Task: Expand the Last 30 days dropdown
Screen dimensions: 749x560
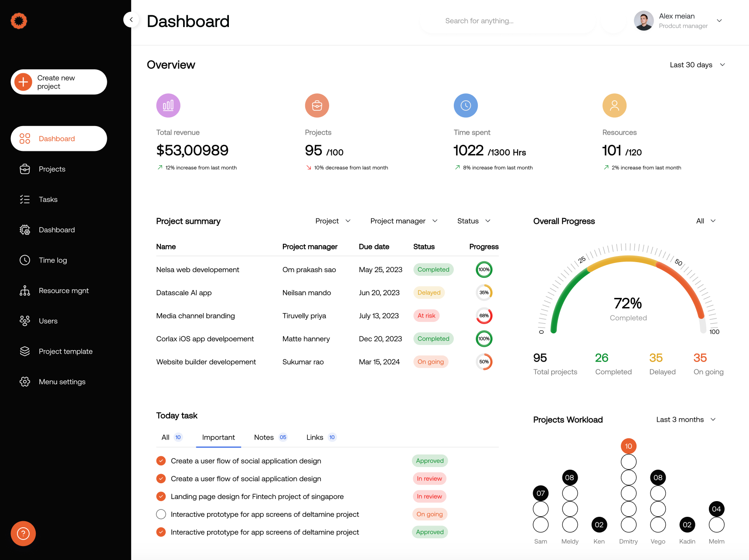Action: [x=697, y=65]
